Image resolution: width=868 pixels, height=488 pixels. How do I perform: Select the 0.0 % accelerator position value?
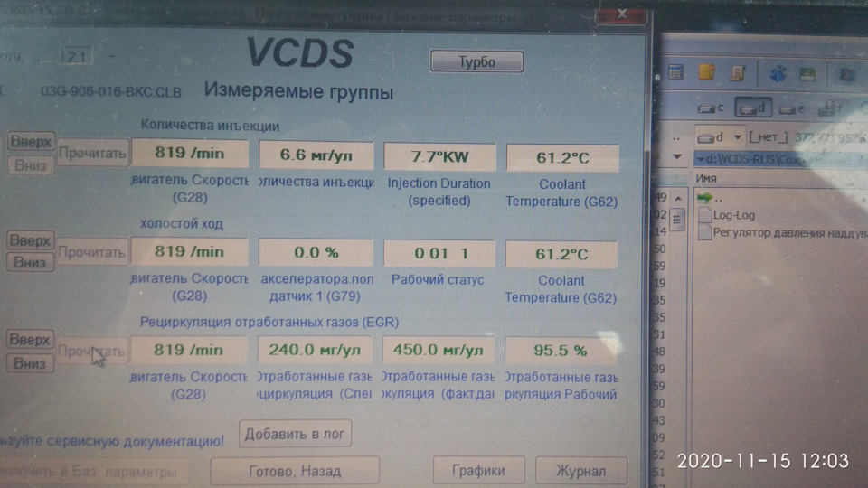316,252
